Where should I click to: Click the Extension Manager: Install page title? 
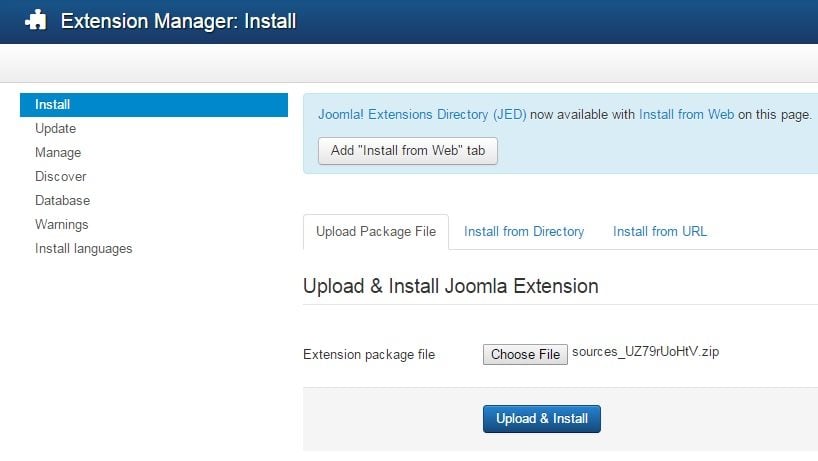[x=178, y=21]
